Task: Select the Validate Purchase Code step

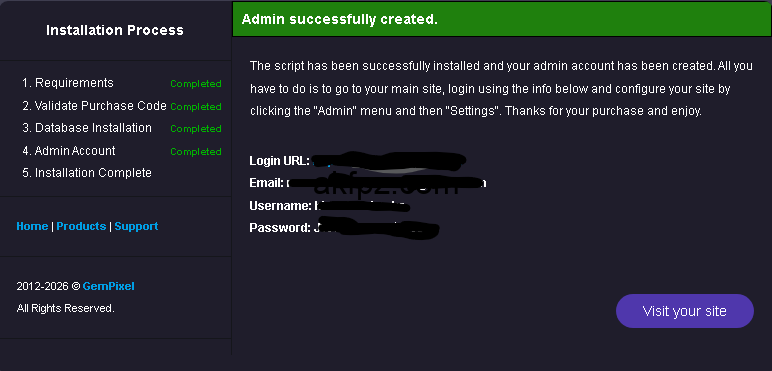Action: 95,106
